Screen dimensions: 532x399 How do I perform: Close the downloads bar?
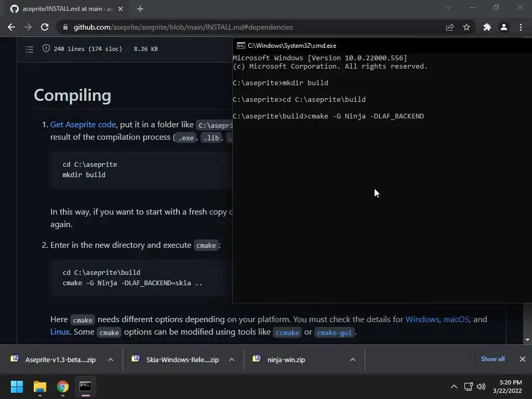523,359
